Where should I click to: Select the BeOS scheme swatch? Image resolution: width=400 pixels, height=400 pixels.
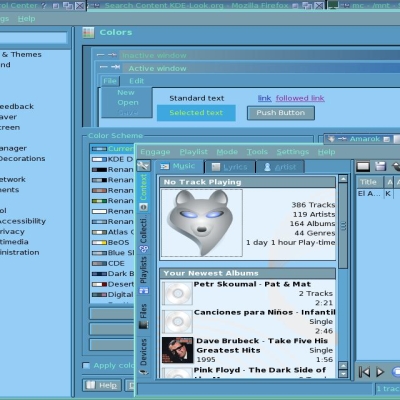coord(99,242)
